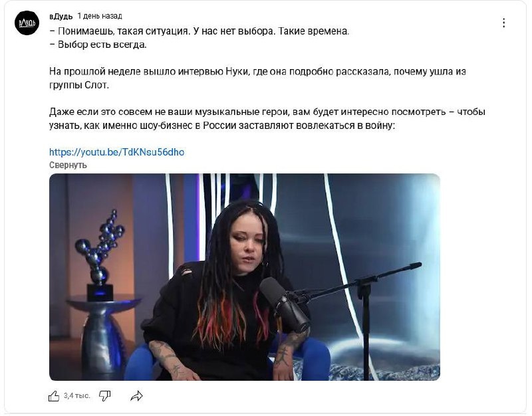
Task: Click the words "группы Слот" in the post
Action: pyautogui.click(x=79, y=85)
